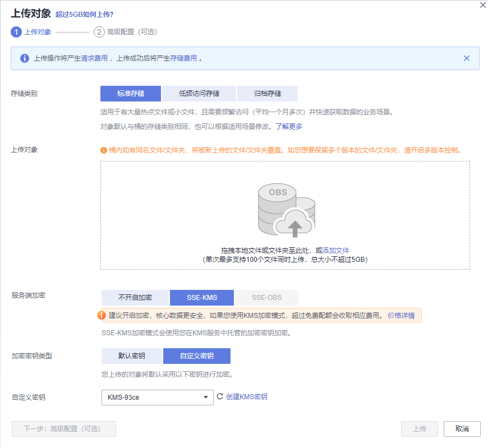Close the upload object dialog
This screenshot has width=488, height=448.
pyautogui.click(x=483, y=5)
